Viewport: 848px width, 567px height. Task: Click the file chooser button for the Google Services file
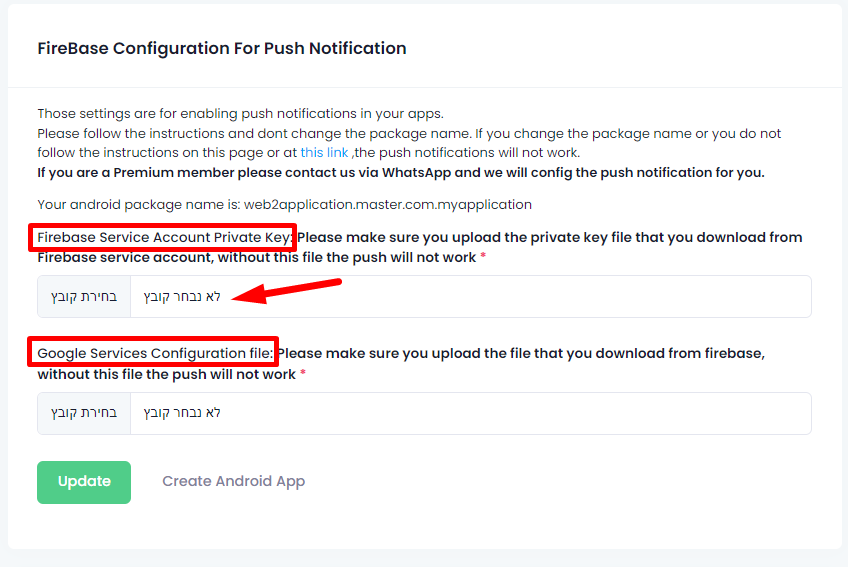[84, 413]
